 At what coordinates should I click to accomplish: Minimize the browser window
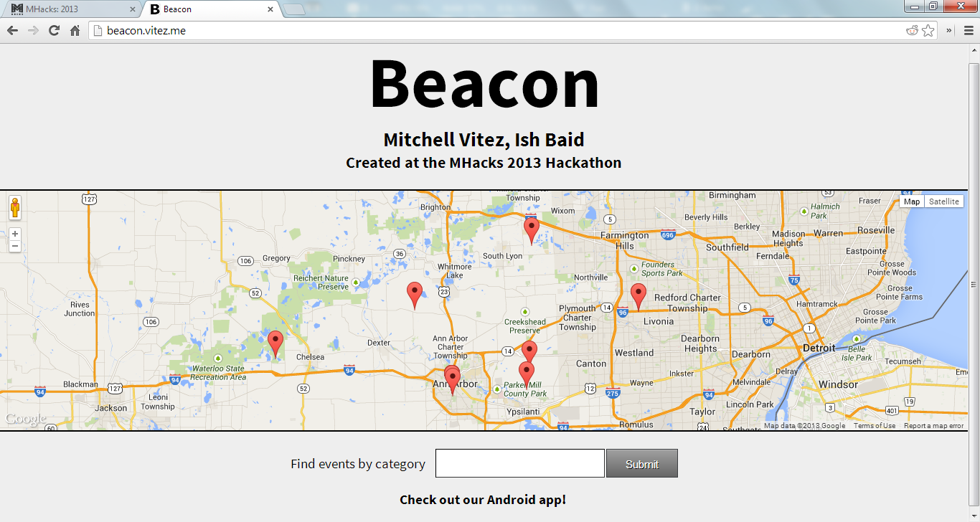click(915, 6)
